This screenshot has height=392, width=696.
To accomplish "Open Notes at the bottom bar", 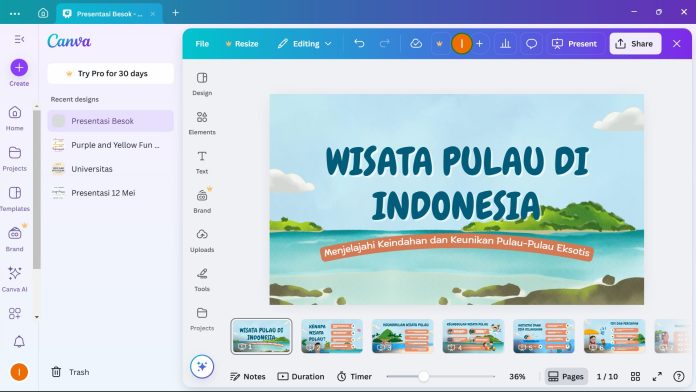I will [x=248, y=376].
